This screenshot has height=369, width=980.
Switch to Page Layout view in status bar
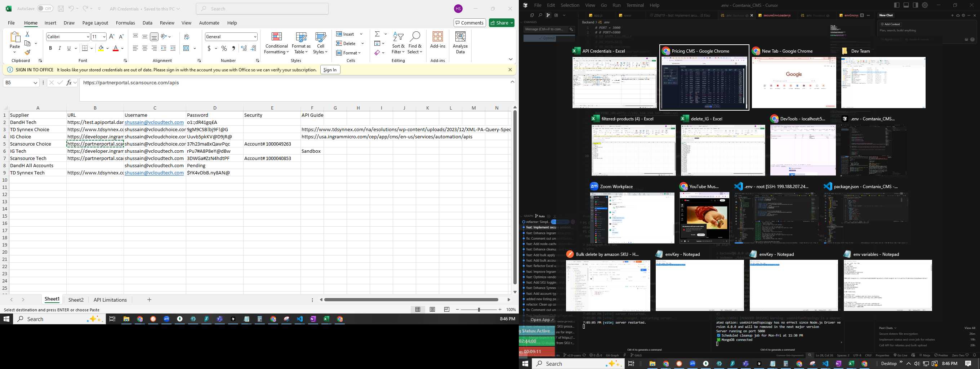pyautogui.click(x=432, y=310)
